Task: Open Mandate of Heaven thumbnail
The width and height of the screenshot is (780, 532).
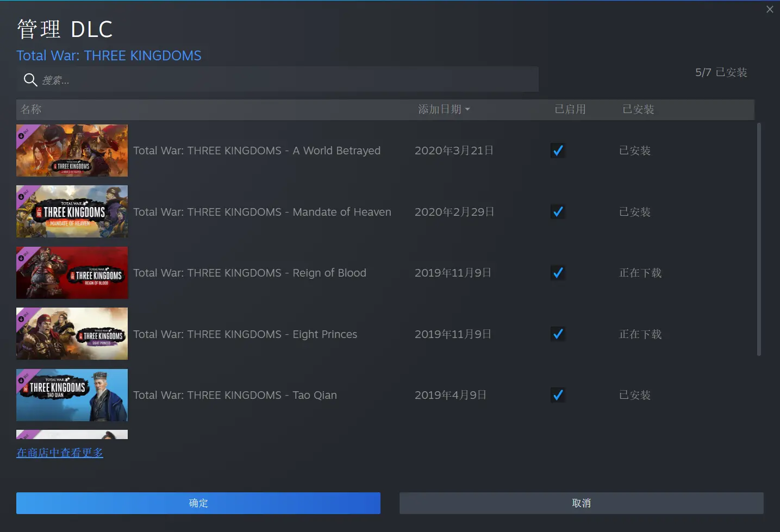Action: pyautogui.click(x=72, y=211)
